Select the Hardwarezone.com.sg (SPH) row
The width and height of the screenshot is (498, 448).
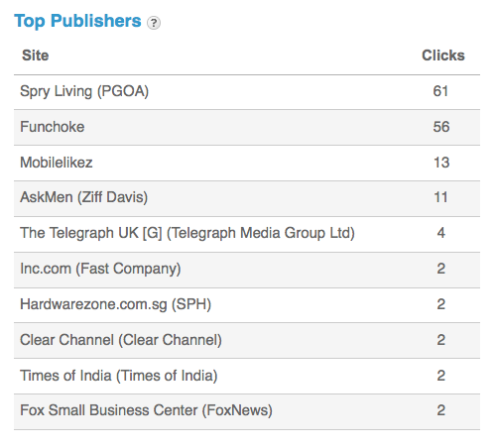[247, 305]
